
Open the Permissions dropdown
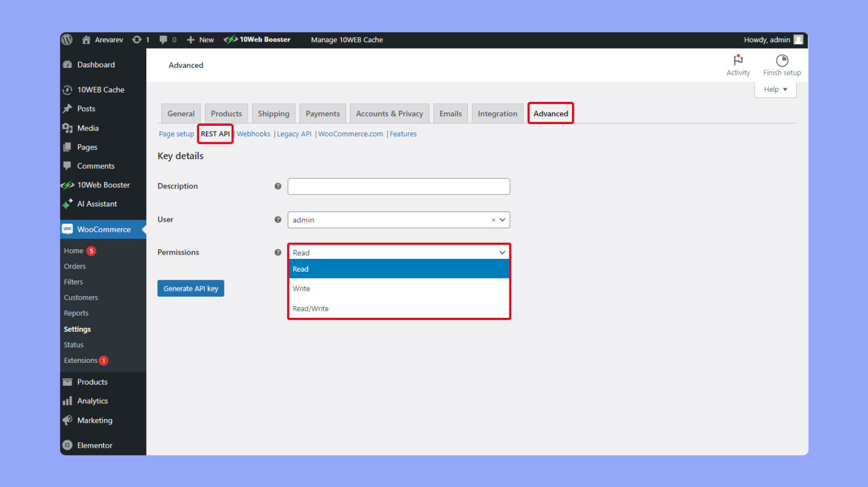[x=398, y=252]
